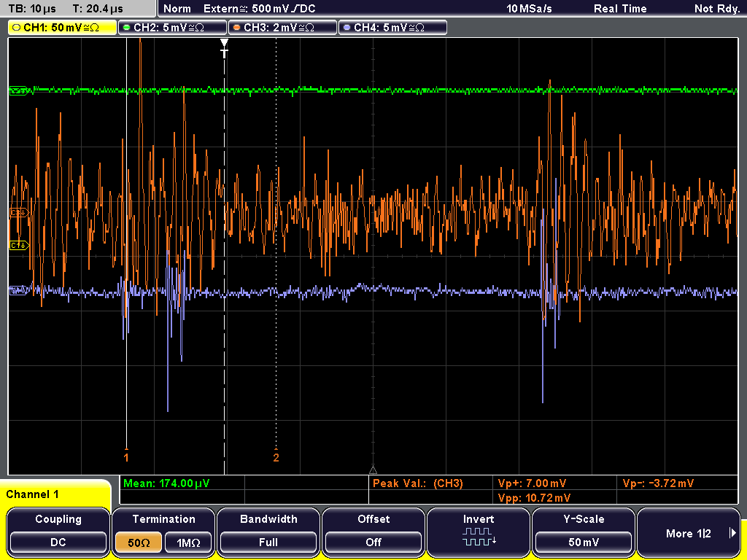Set termination to 50Ω
Viewport: 747px width, 560px height.
[x=139, y=542]
